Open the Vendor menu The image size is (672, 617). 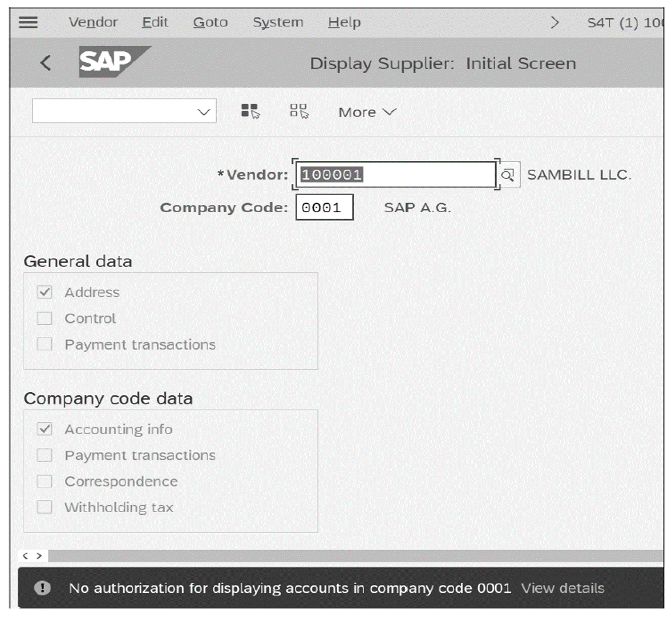pyautogui.click(x=93, y=22)
